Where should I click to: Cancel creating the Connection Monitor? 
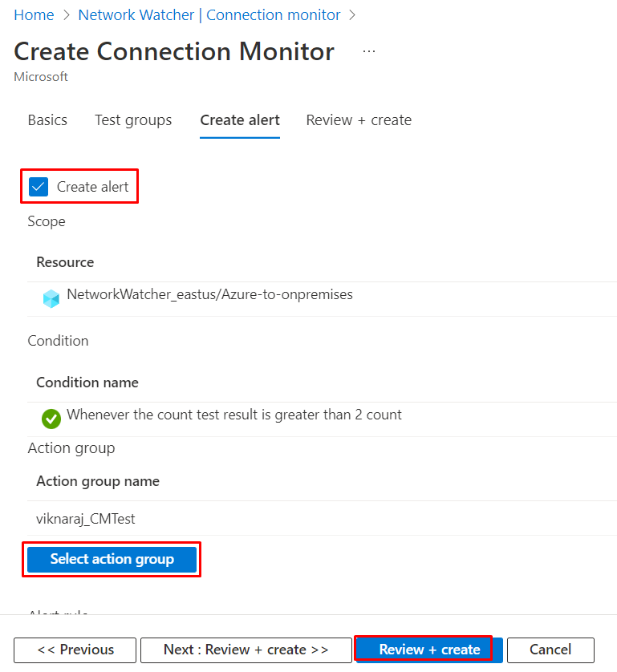[550, 650]
